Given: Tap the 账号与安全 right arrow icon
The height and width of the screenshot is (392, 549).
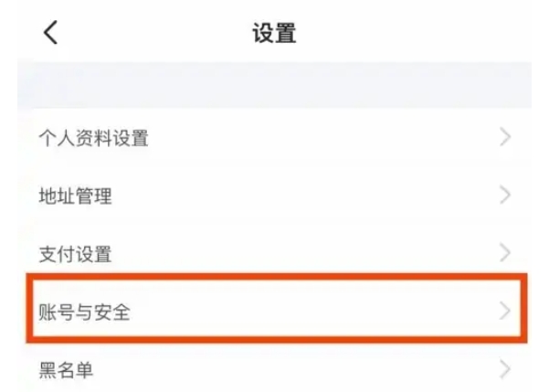Looking at the screenshot, I should [504, 311].
